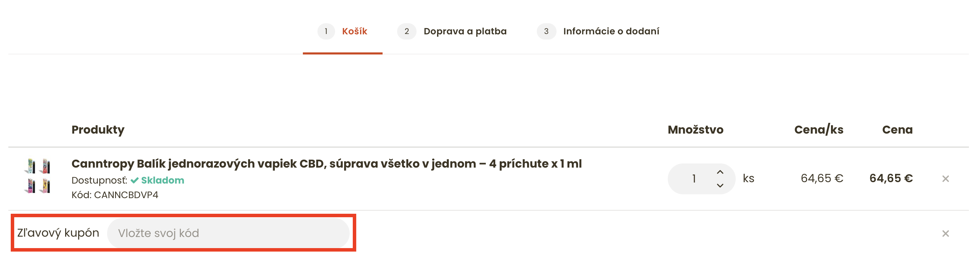Click the Množstvo column header

[x=695, y=130]
